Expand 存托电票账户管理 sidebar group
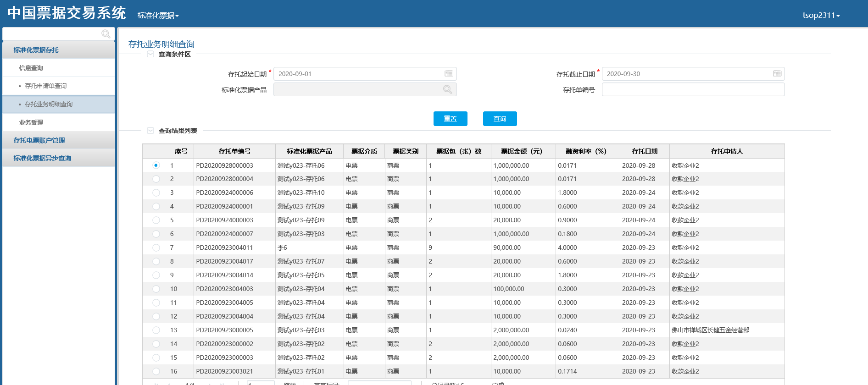The image size is (868, 385). [59, 140]
